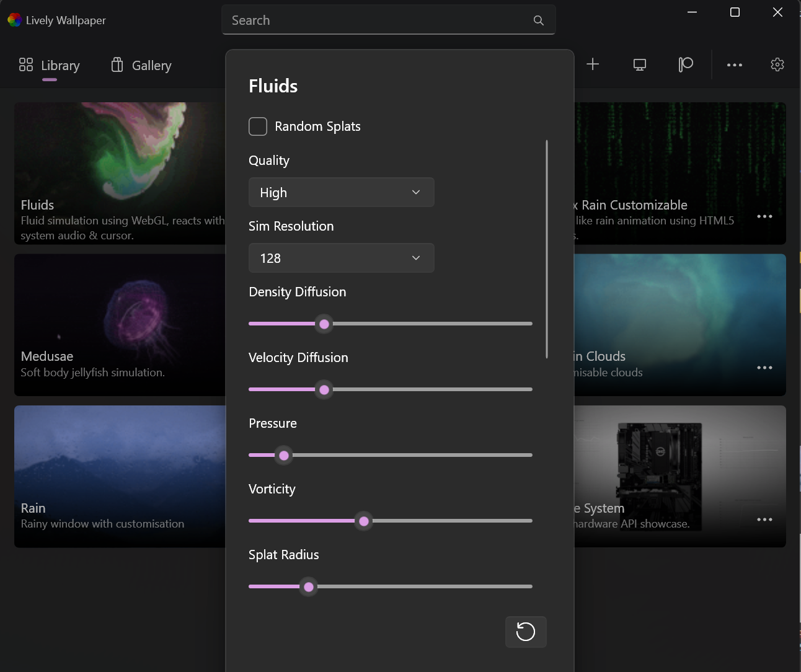Click the Lively Wallpaper logo icon
801x672 pixels.
point(13,19)
